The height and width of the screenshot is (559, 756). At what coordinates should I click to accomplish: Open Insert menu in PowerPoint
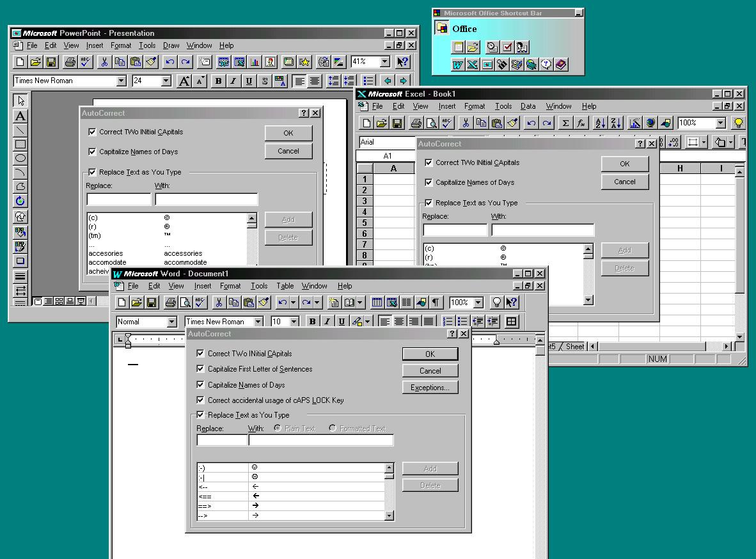click(95, 45)
